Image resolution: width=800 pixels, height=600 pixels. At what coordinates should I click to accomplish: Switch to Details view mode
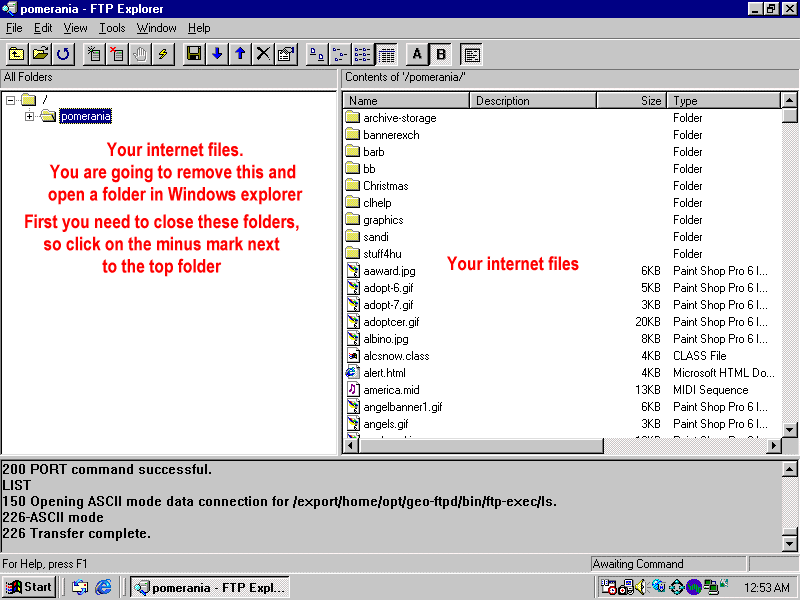tap(386, 54)
